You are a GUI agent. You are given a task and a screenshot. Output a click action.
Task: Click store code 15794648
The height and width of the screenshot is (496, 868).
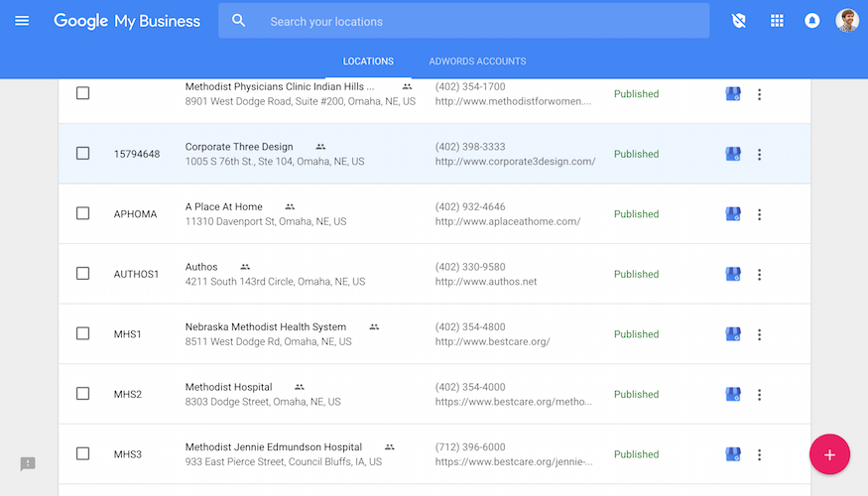(137, 155)
